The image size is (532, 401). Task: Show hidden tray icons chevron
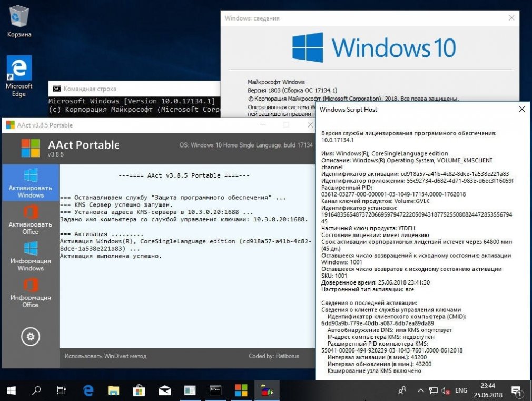(421, 390)
